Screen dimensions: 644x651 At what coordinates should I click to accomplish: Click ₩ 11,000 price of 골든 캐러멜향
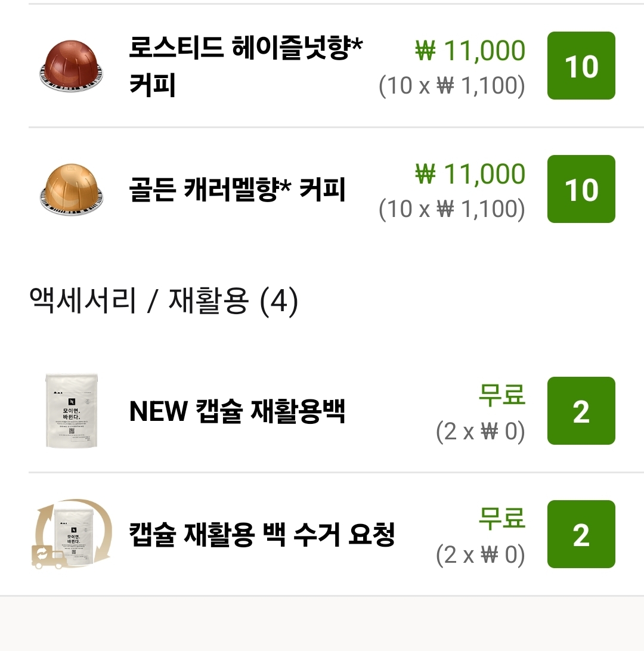470,174
